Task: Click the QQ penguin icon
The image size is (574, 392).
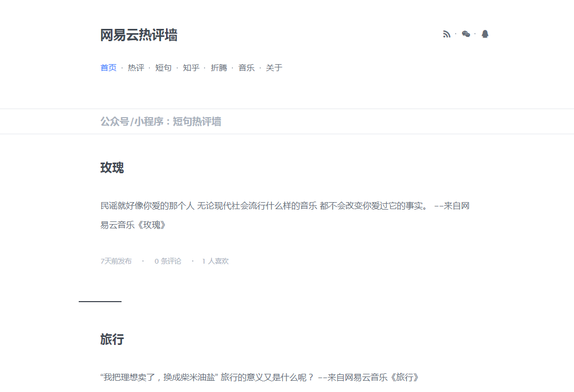Action: coord(485,34)
